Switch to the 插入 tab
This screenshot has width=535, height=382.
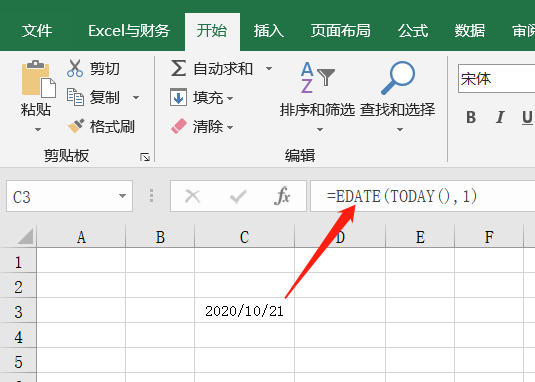[269, 31]
